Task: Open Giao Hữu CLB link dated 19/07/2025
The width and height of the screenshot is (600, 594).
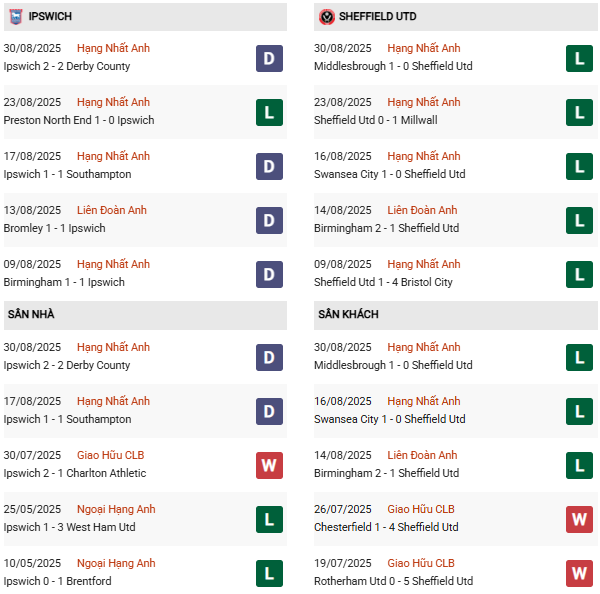Action: click(421, 563)
